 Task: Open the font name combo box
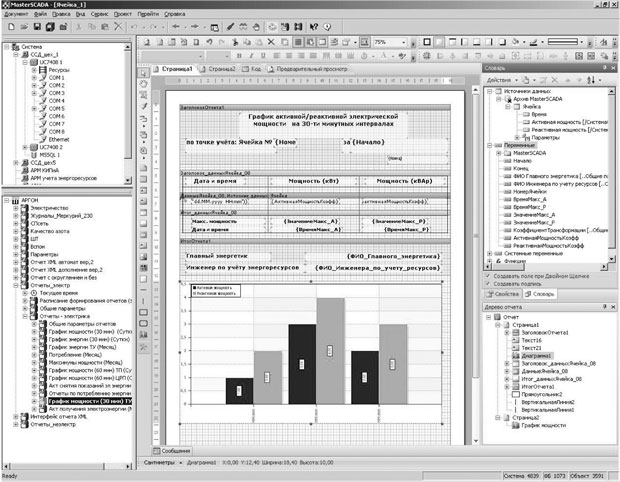pyautogui.click(x=172, y=56)
